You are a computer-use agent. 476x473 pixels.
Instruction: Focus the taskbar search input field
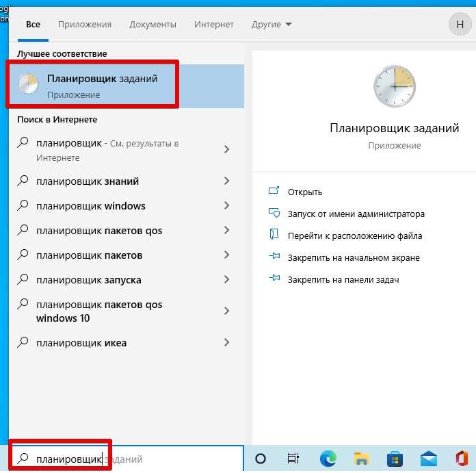click(x=127, y=459)
